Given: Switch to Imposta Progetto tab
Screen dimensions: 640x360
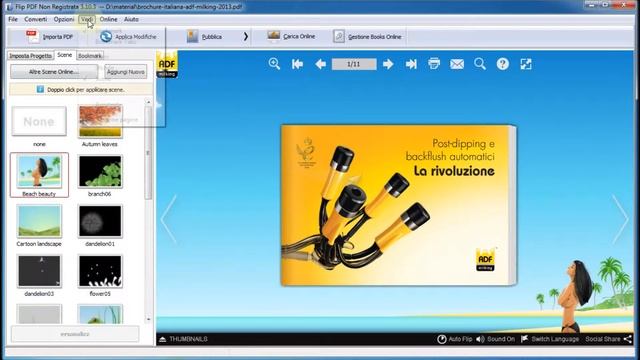Looking at the screenshot, I should [31, 56].
